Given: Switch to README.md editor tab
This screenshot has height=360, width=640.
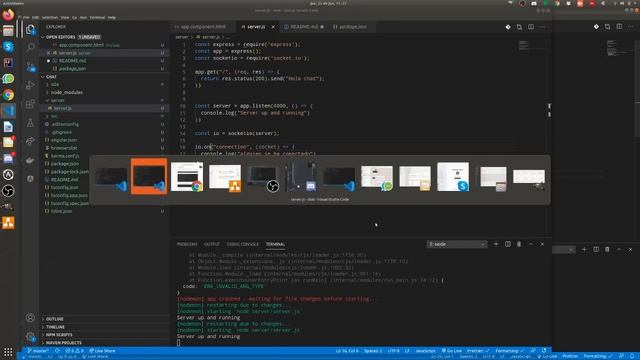Looking at the screenshot, I should [x=304, y=27].
